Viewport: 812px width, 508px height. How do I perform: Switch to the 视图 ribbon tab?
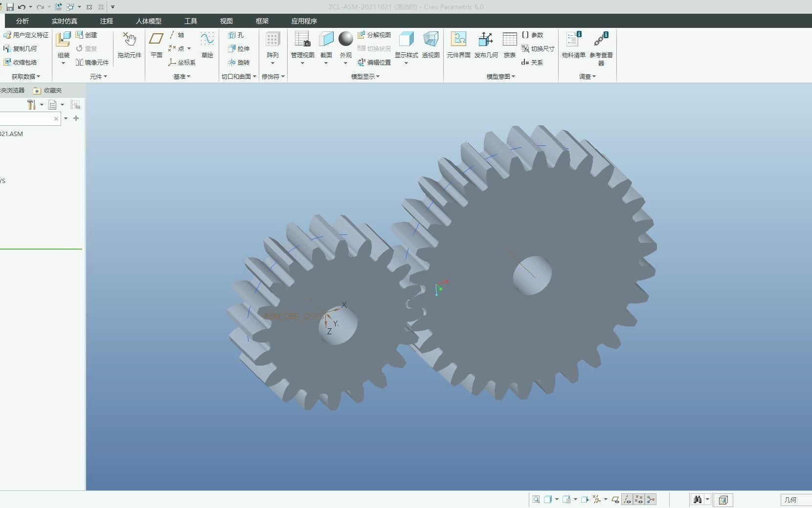226,21
